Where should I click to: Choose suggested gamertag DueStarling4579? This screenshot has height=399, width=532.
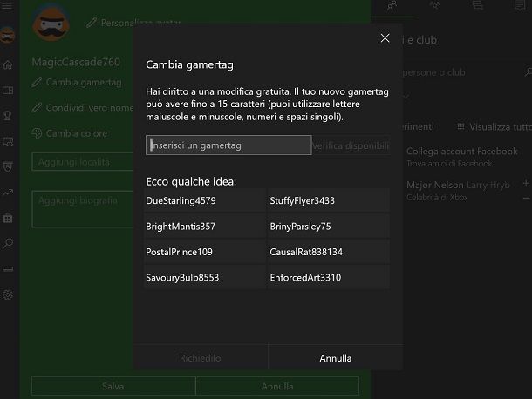coord(205,200)
